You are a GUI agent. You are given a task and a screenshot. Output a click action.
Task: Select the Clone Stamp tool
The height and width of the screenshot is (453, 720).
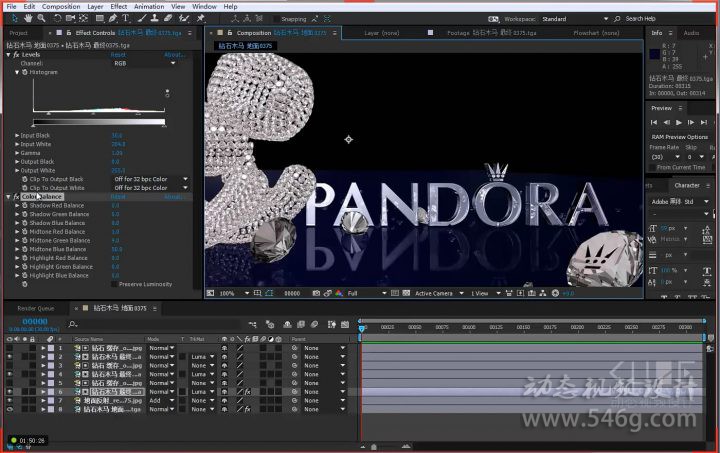click(155, 18)
